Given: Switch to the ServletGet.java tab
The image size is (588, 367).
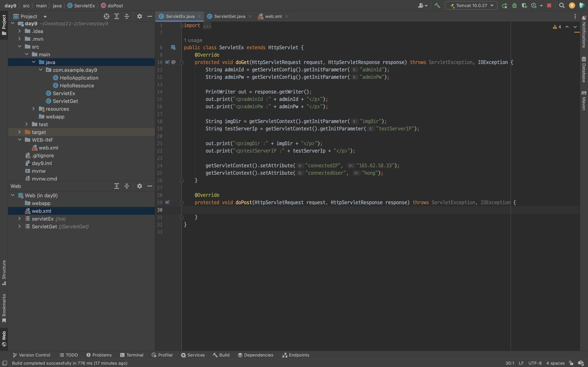Looking at the screenshot, I should (x=229, y=16).
